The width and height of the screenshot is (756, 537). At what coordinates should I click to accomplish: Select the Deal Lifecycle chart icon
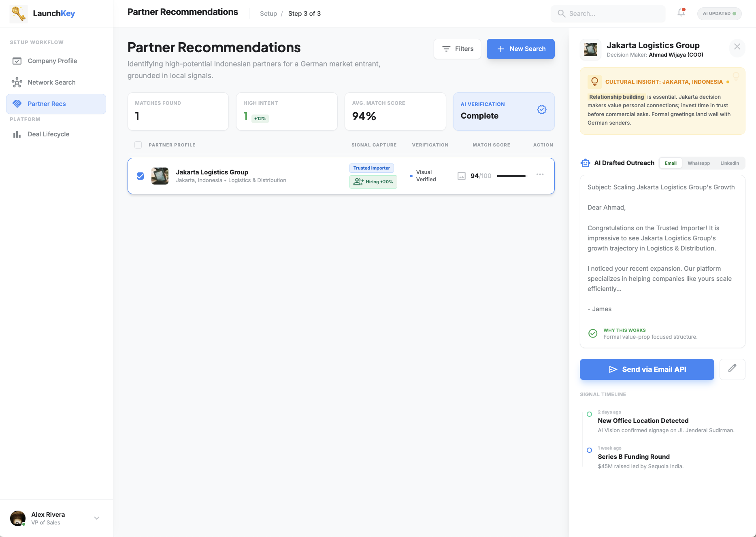17,134
